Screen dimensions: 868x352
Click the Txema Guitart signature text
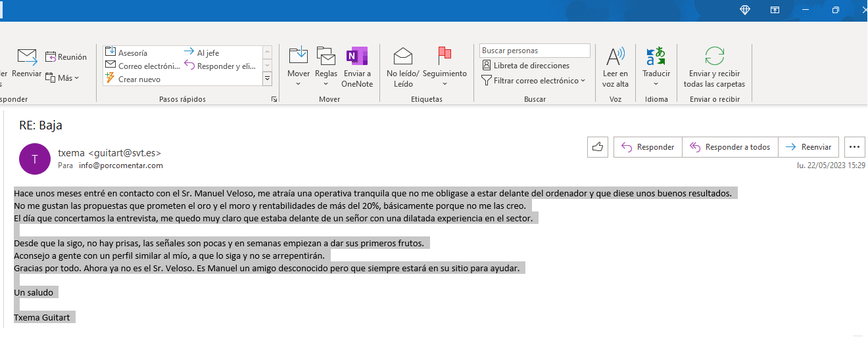coord(43,318)
